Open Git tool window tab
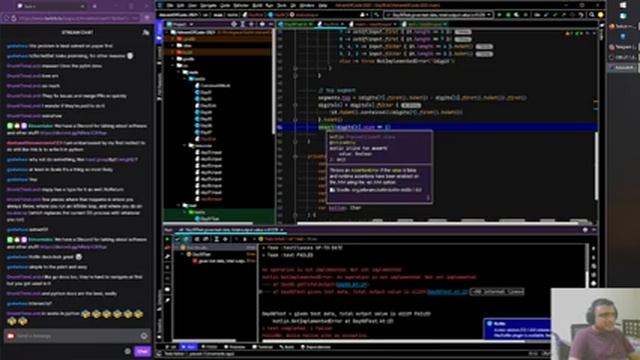 tap(172, 347)
